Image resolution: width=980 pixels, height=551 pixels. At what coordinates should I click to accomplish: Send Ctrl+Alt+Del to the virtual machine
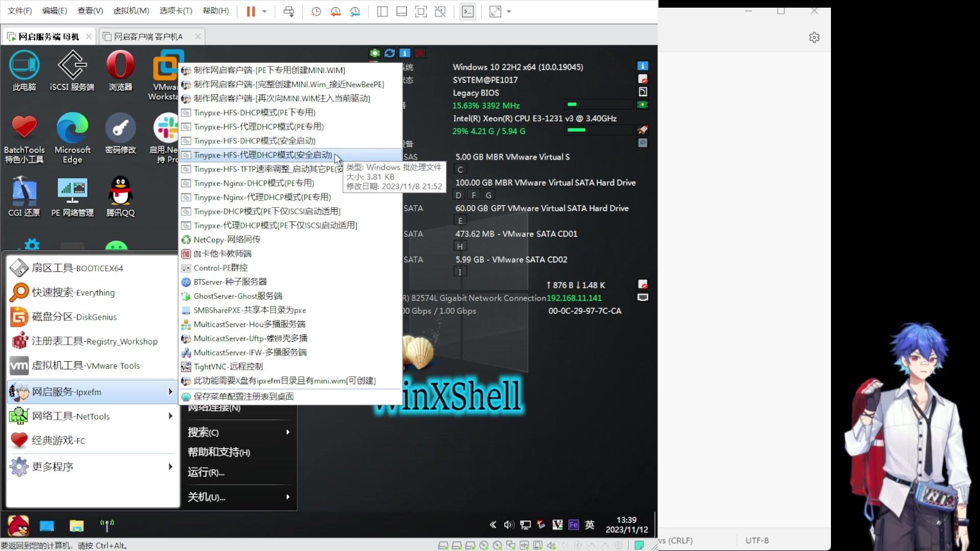point(289,11)
